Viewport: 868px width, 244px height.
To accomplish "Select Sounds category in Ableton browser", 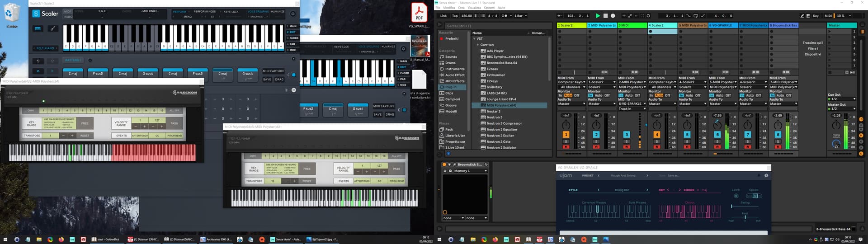I will point(451,57).
